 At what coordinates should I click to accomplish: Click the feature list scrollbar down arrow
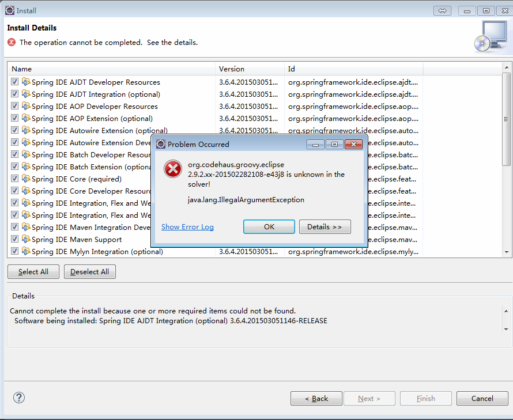pos(507,252)
